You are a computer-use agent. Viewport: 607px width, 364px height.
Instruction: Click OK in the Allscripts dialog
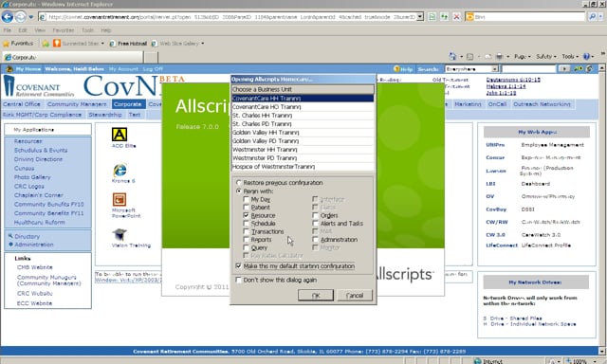point(316,295)
